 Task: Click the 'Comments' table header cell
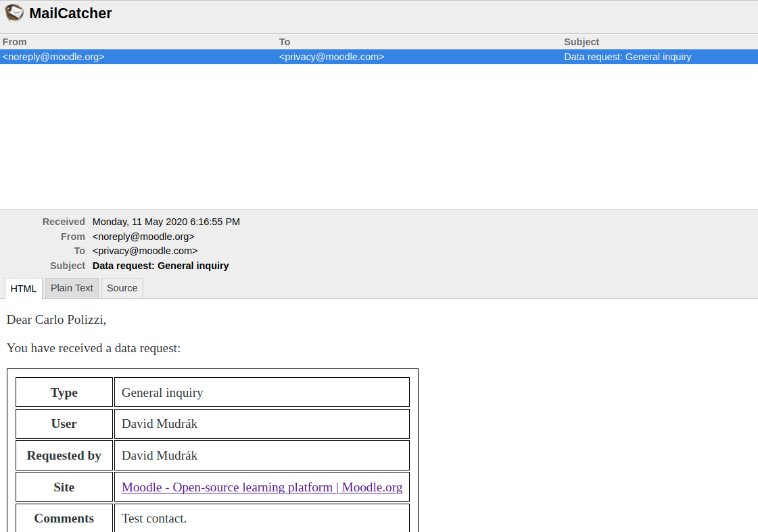pyautogui.click(x=64, y=518)
